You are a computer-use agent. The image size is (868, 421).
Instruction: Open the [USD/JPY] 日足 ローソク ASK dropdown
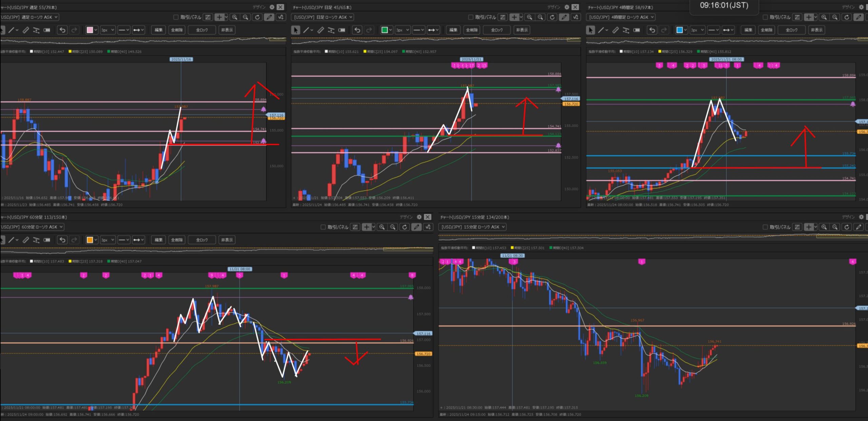click(322, 17)
